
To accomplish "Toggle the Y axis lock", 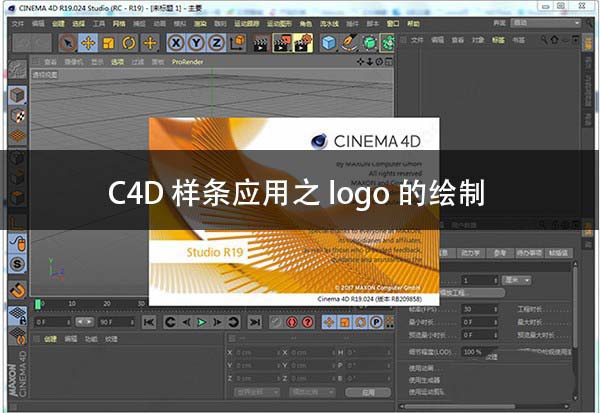I will coord(196,43).
